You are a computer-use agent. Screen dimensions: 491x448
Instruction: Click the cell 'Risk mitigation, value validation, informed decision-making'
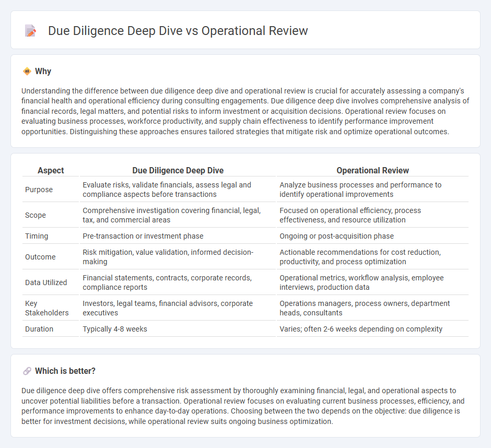click(x=178, y=257)
